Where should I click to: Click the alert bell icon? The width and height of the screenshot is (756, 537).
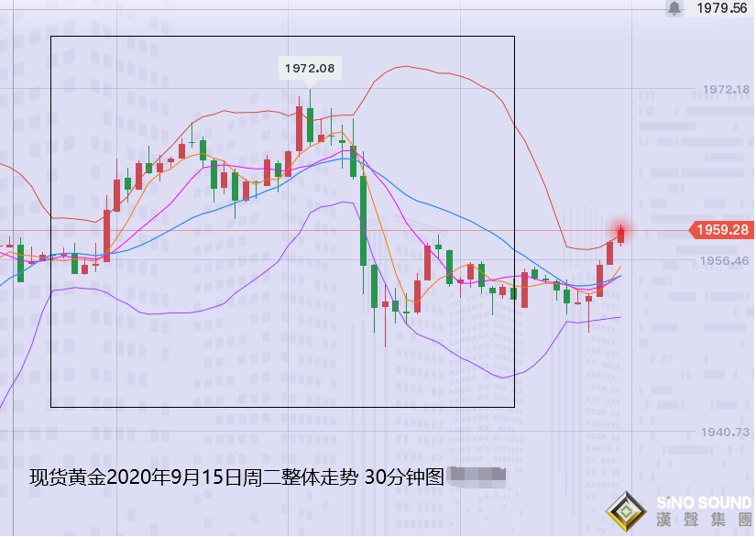(x=674, y=8)
